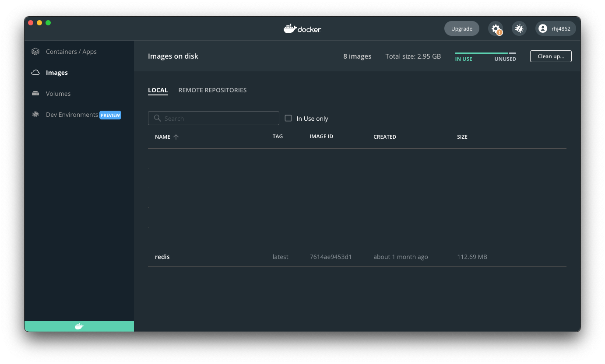This screenshot has width=605, height=364.
Task: Click the user avatar icon
Action: click(543, 29)
